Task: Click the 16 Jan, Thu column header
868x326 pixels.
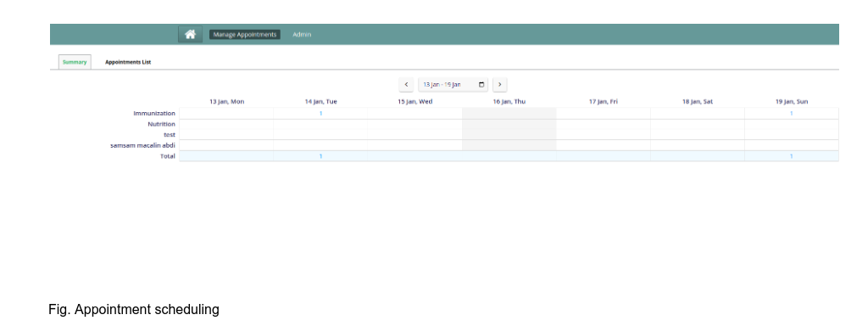Action: (x=509, y=102)
